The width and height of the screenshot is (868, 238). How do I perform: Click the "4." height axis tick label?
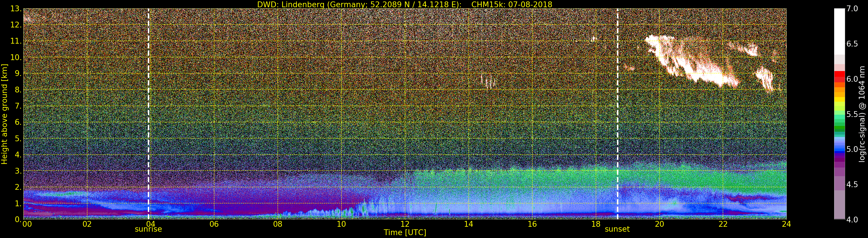[18, 155]
